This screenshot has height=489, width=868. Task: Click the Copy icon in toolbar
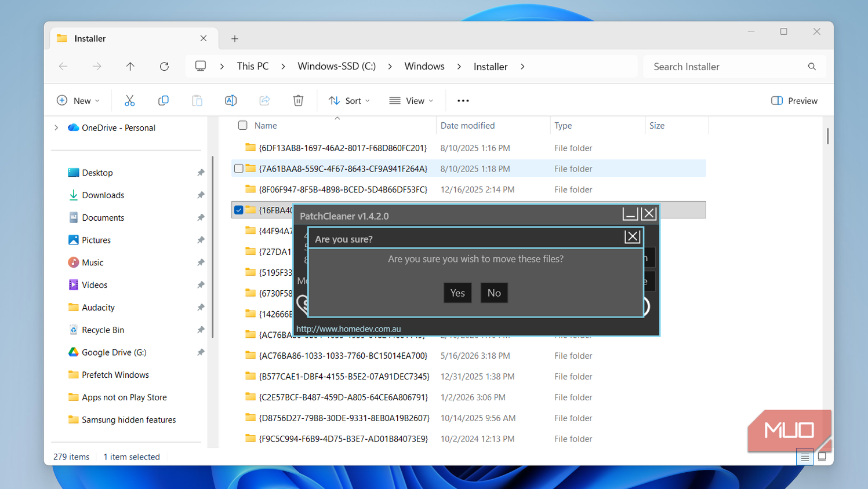point(164,101)
